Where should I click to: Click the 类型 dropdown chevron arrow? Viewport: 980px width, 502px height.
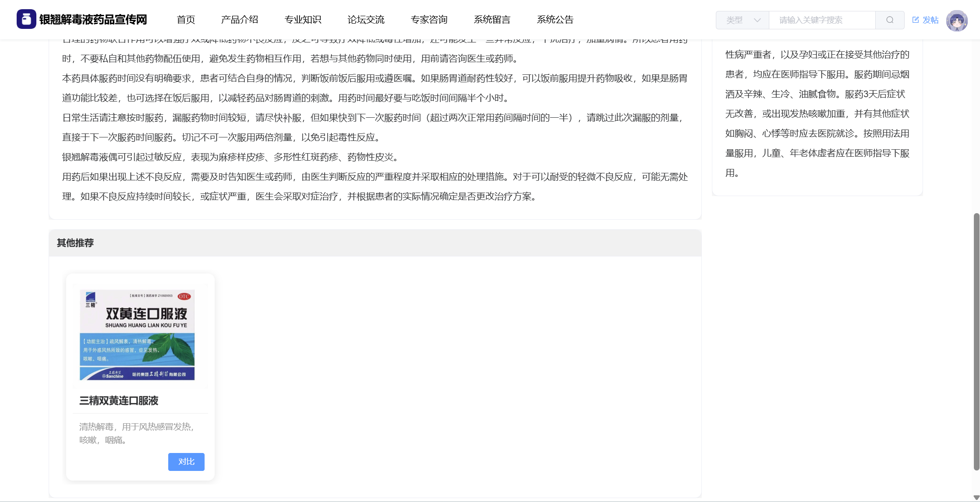click(757, 20)
